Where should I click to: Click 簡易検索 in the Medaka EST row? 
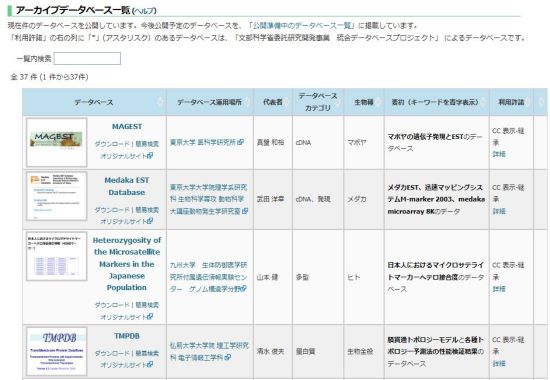click(147, 209)
